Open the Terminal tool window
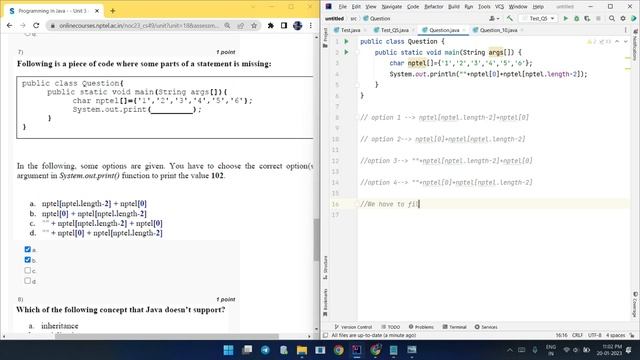The image size is (640, 360). [454, 327]
